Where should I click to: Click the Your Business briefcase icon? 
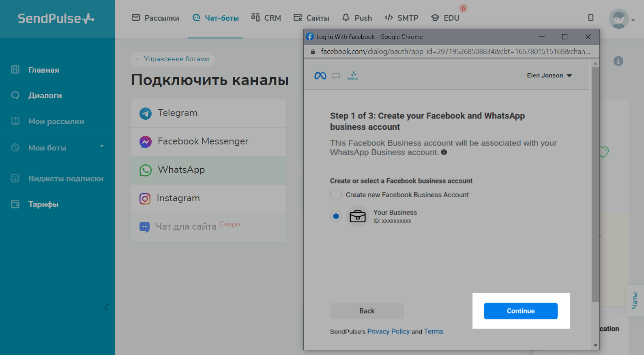(x=358, y=216)
